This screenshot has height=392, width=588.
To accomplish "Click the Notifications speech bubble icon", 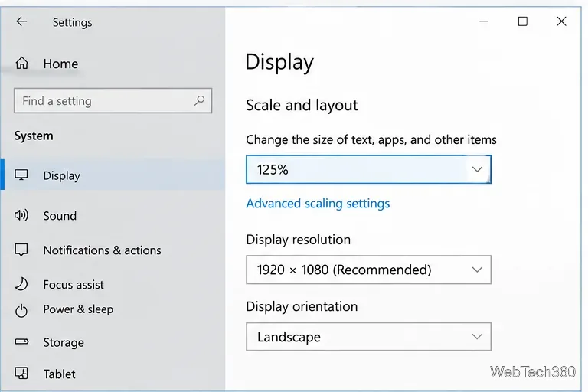I will (21, 250).
